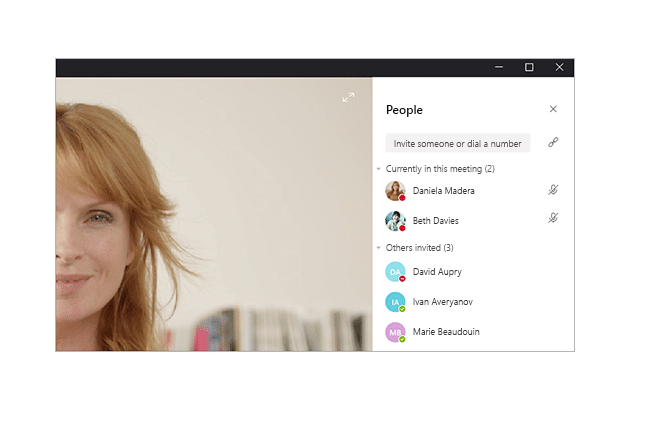
Task: Maximize the meeting window
Action: [x=529, y=67]
